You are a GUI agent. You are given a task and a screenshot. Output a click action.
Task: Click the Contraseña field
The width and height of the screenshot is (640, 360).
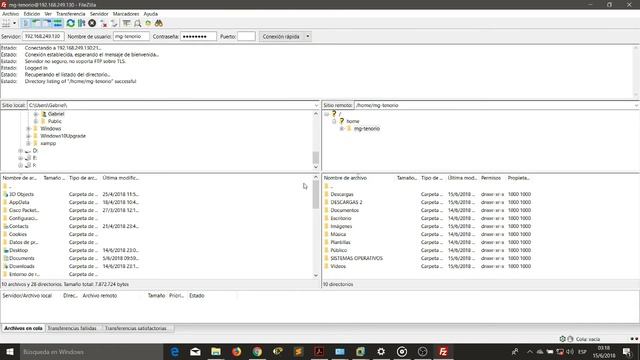[198, 36]
